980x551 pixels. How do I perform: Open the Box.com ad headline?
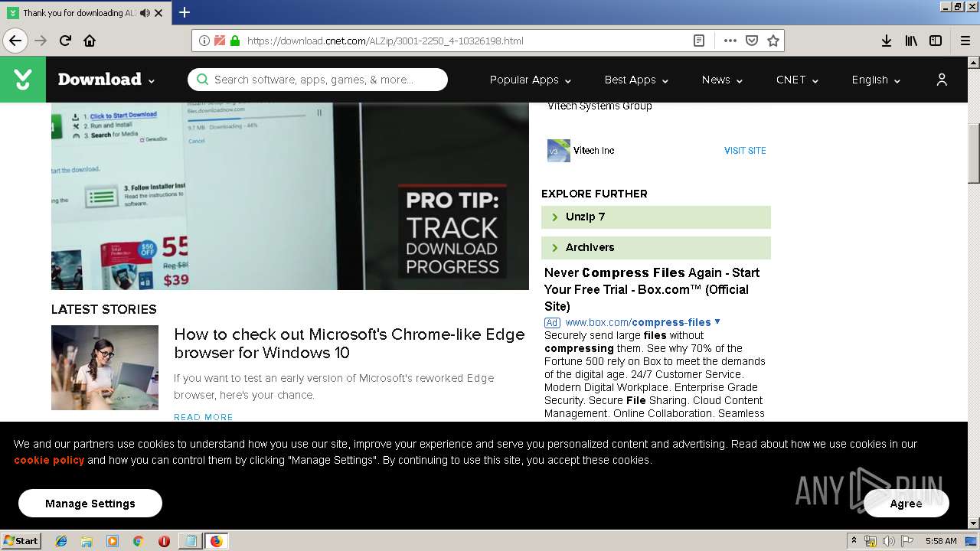point(652,289)
